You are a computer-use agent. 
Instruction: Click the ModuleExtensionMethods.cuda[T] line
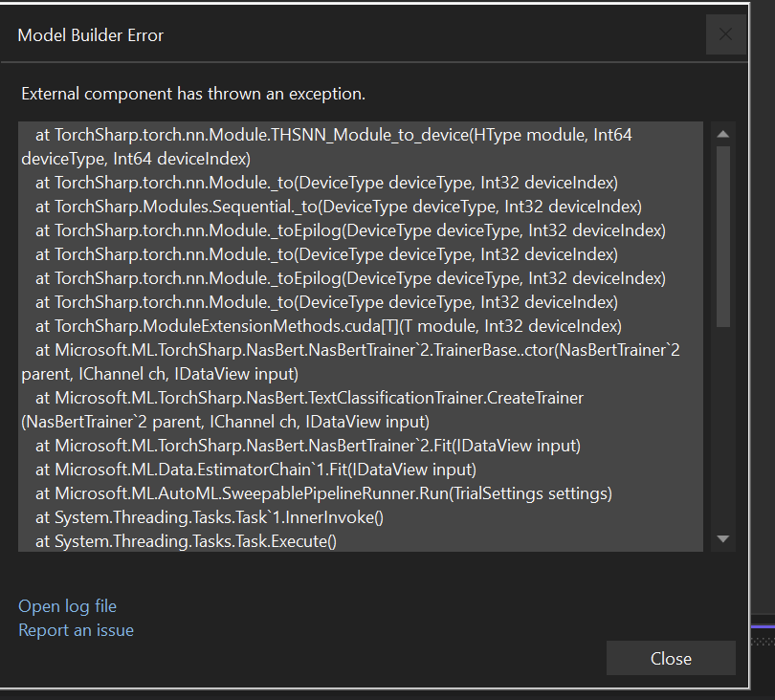pyautogui.click(x=328, y=326)
